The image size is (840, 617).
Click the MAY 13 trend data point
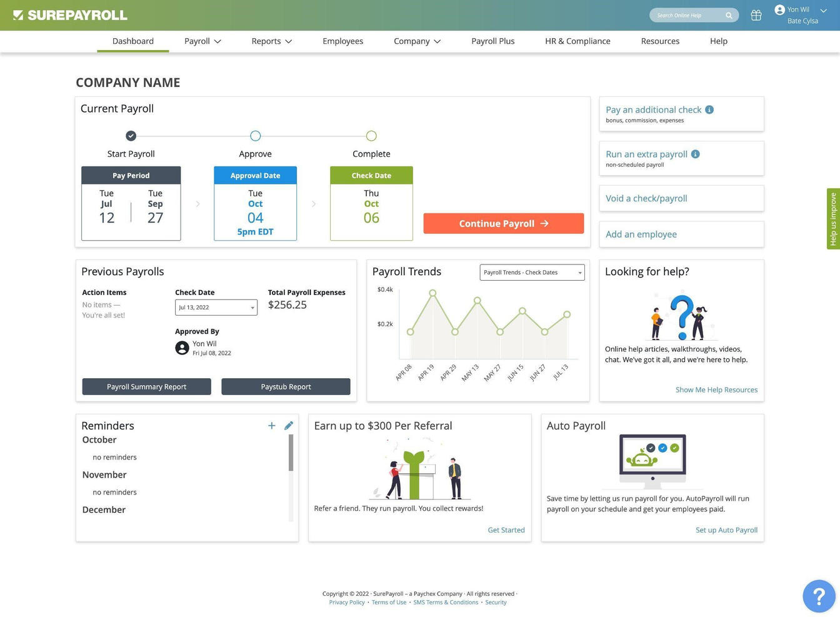[x=477, y=301]
